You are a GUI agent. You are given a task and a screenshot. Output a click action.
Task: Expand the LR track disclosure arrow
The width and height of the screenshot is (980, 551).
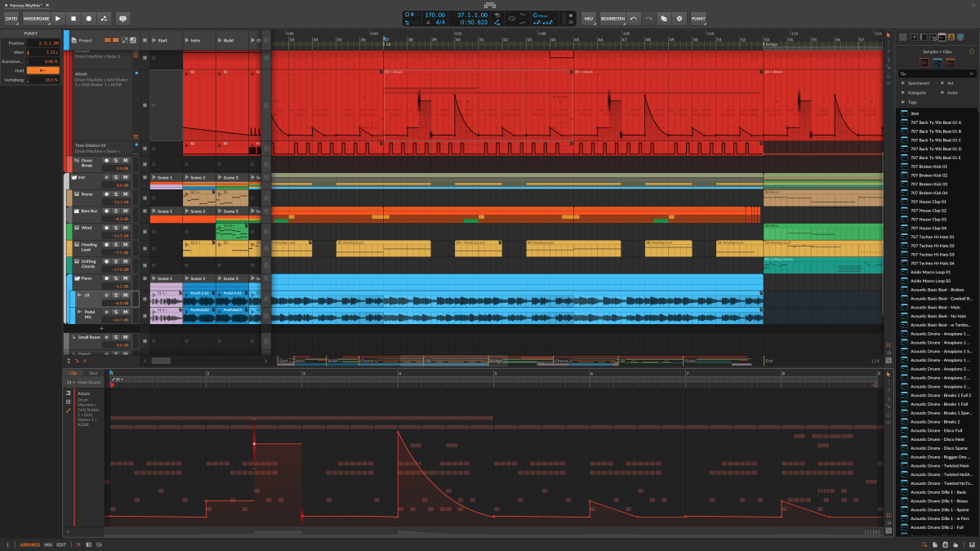79,294
